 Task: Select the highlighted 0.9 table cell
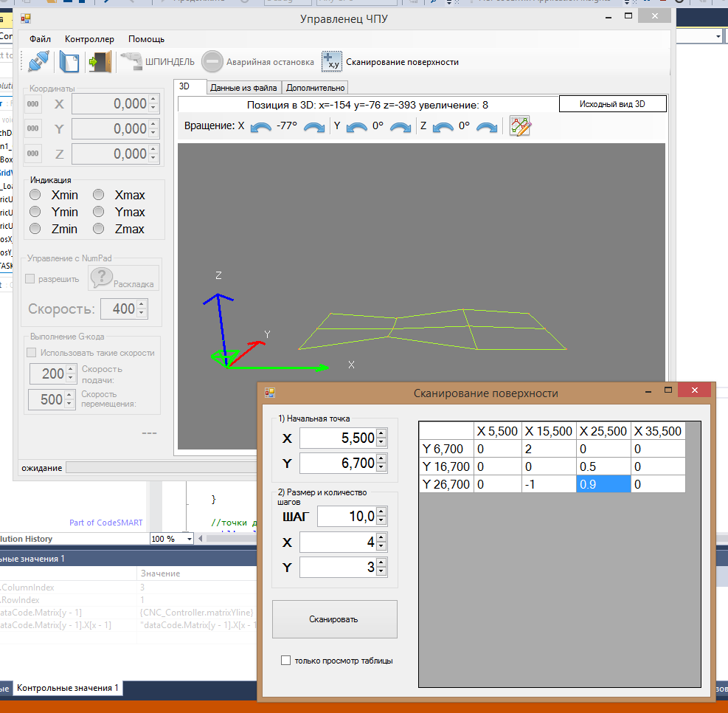pyautogui.click(x=603, y=484)
